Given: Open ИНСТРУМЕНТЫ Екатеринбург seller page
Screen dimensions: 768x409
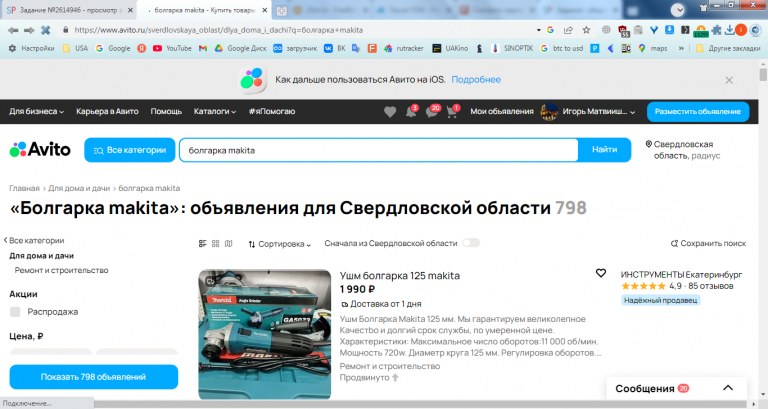Looking at the screenshot, I should tap(681, 275).
